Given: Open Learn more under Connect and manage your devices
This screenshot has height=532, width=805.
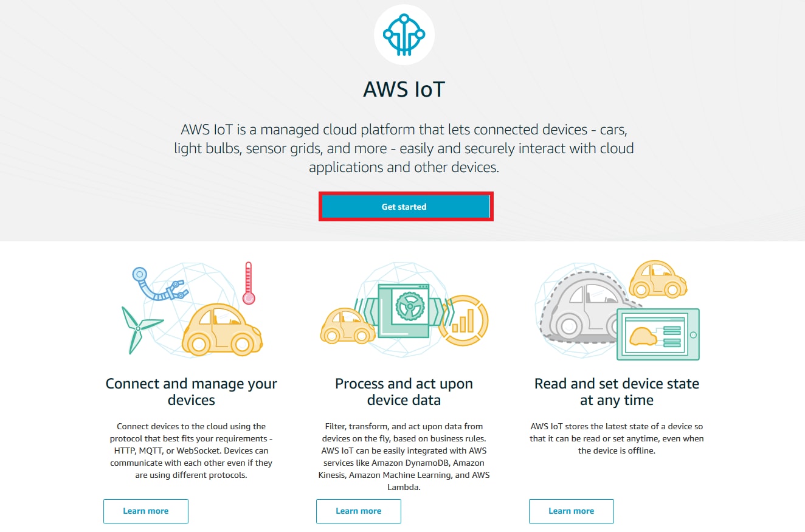Looking at the screenshot, I should (146, 511).
